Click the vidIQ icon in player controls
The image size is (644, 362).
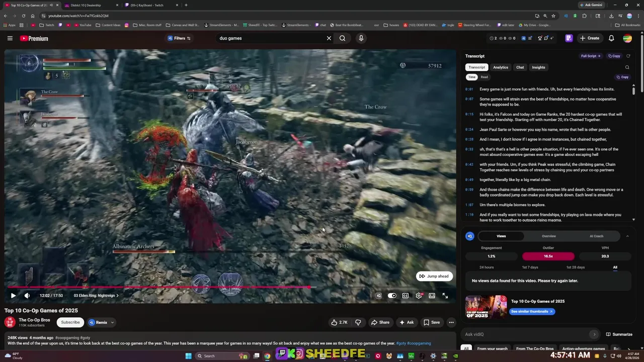click(x=379, y=296)
